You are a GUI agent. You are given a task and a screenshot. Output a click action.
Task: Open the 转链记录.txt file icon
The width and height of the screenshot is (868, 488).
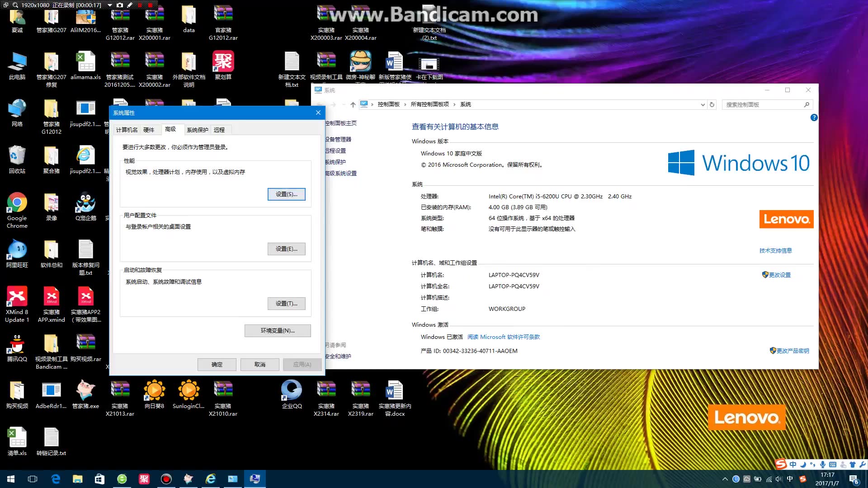click(x=51, y=441)
